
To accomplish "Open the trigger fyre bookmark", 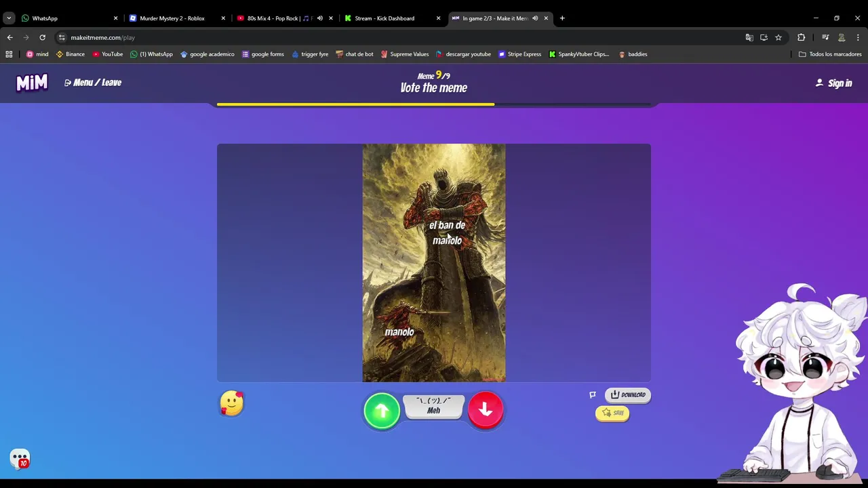I will [310, 54].
